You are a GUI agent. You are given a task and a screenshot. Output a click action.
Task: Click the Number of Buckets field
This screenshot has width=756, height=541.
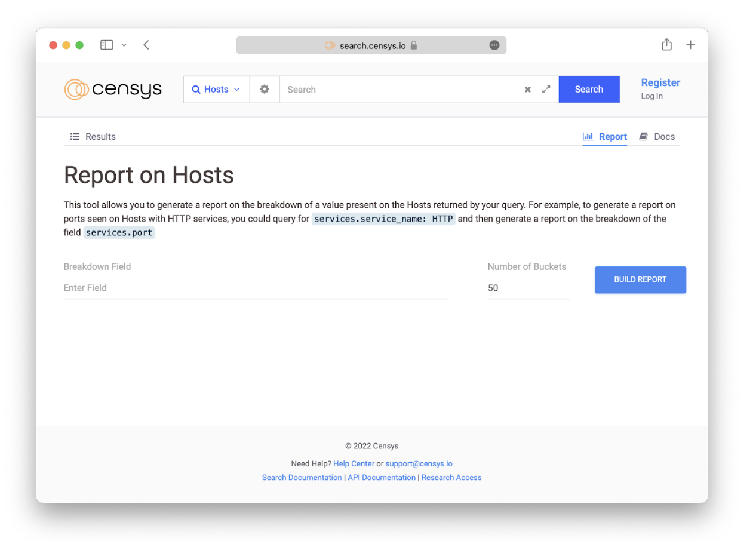tap(528, 288)
